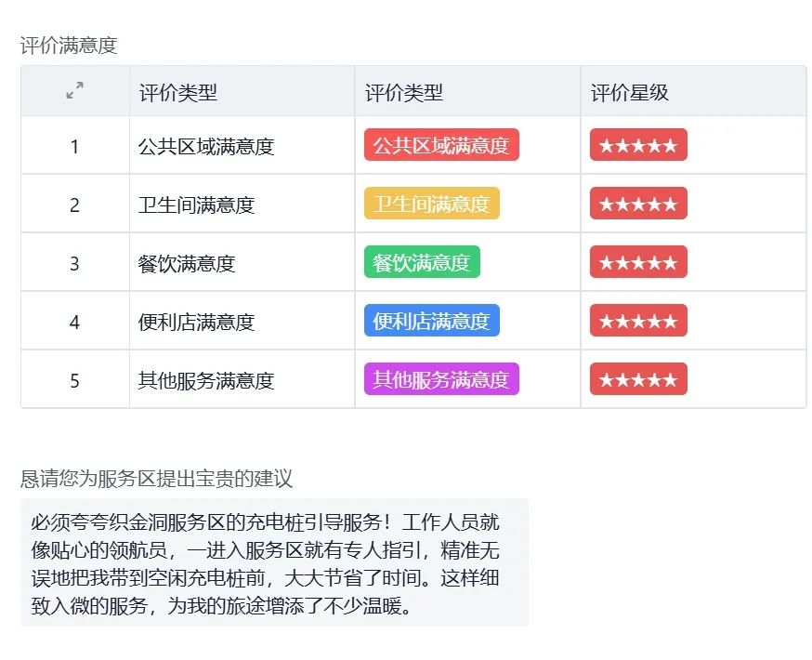Click the green 餐饮满意度 tag
This screenshot has width=812, height=660.
tap(422, 262)
